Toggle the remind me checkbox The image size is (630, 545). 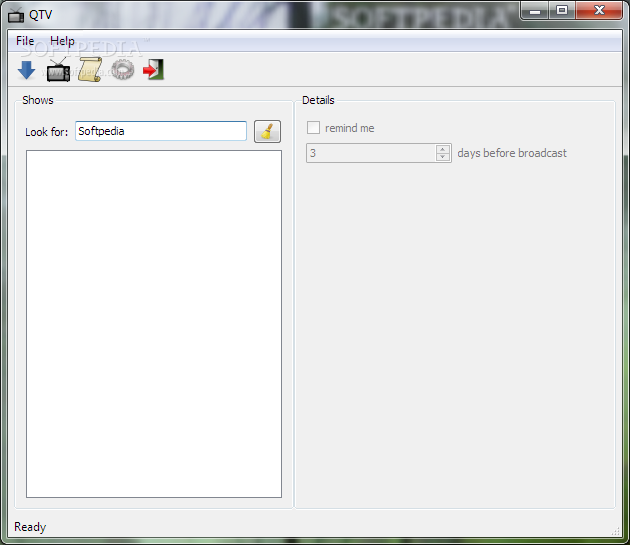tap(313, 128)
